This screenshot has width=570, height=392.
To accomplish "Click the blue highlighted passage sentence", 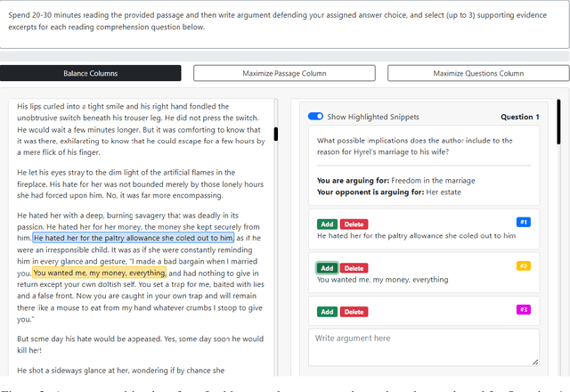I will (134, 238).
